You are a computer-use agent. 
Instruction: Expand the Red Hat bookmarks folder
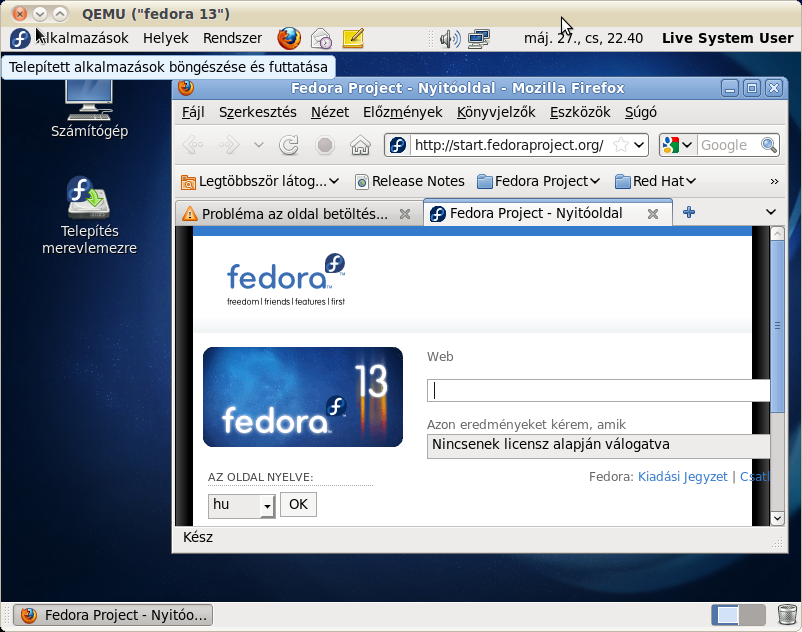(655, 181)
